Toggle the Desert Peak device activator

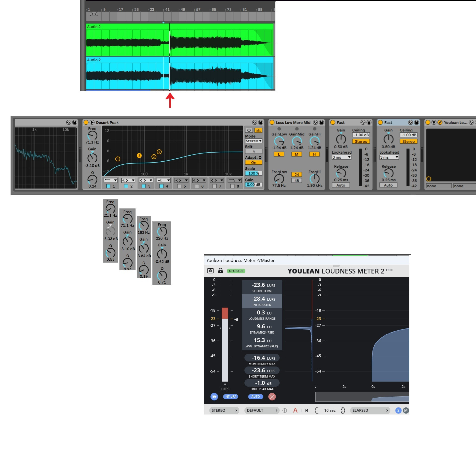pos(86,122)
